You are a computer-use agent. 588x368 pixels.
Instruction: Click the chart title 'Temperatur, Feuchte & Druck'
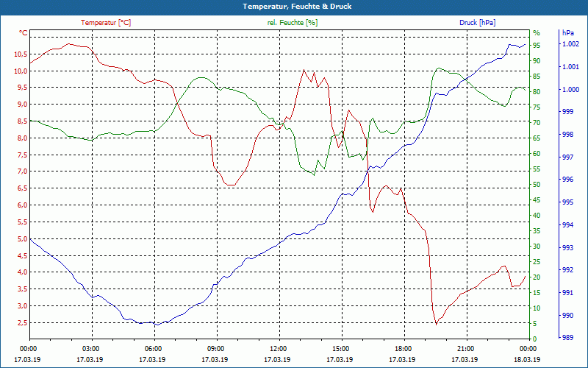[297, 7]
